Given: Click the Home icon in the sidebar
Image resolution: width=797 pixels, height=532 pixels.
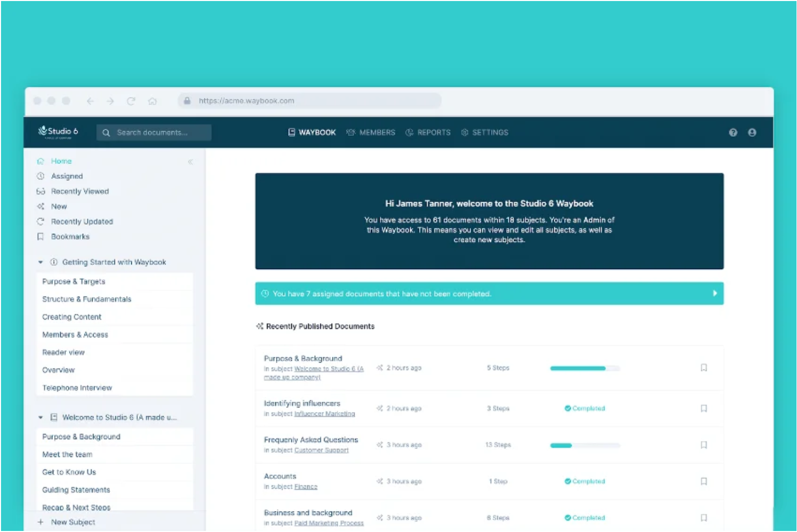Looking at the screenshot, I should coord(41,161).
